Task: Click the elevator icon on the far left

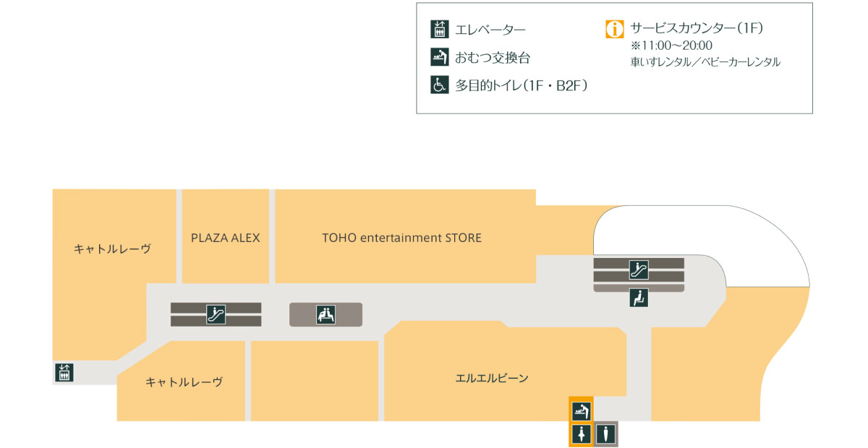Action: 64,371
